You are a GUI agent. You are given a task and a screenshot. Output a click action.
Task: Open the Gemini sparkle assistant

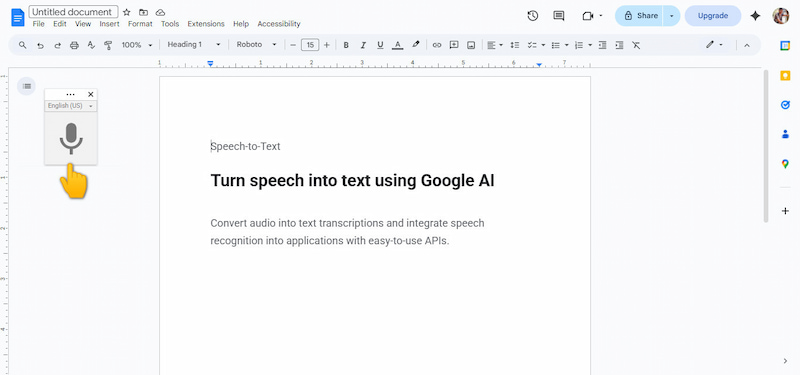pyautogui.click(x=756, y=16)
